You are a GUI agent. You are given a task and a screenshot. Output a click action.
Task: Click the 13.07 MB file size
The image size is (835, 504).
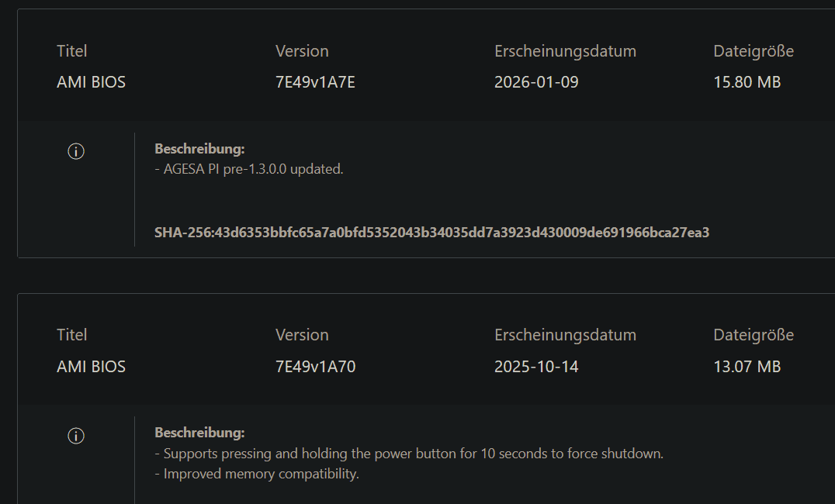coord(747,366)
